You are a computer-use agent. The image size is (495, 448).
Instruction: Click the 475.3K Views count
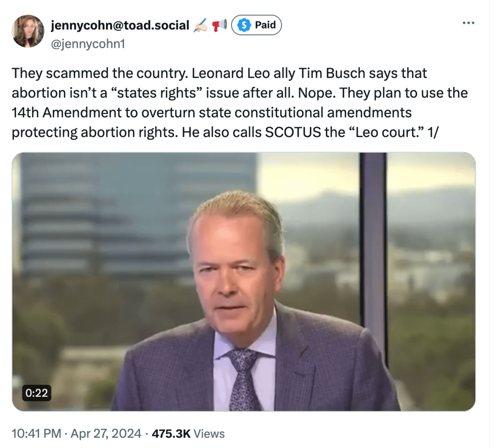(x=188, y=434)
